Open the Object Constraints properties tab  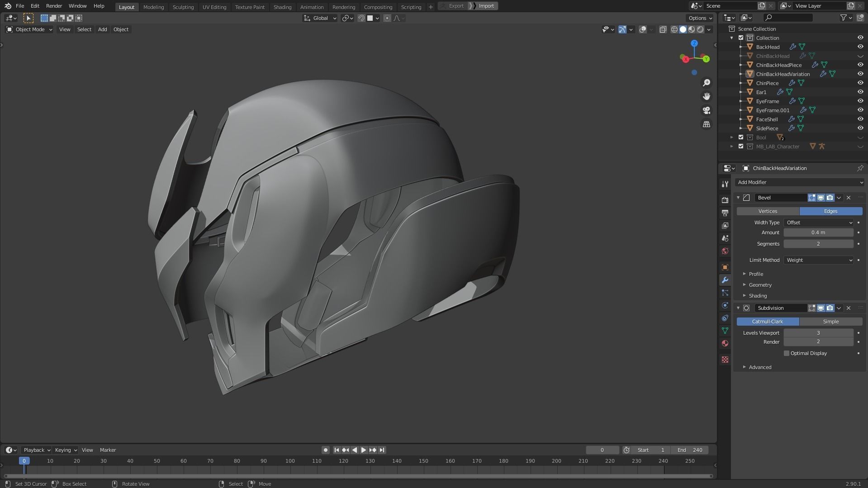pyautogui.click(x=725, y=318)
